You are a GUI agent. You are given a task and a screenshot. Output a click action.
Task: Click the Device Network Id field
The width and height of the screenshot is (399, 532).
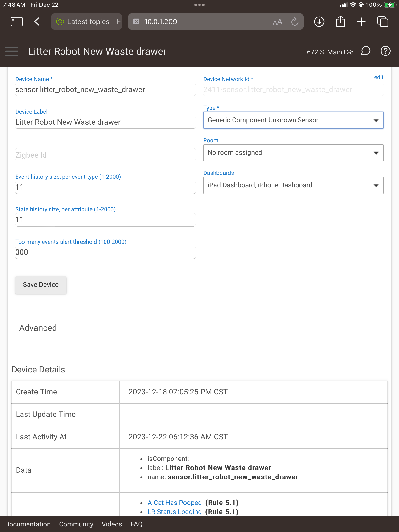pos(293,89)
